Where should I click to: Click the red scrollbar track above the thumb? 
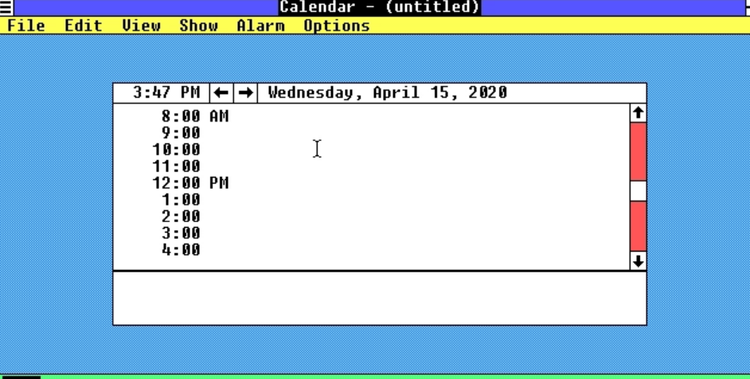(638, 152)
